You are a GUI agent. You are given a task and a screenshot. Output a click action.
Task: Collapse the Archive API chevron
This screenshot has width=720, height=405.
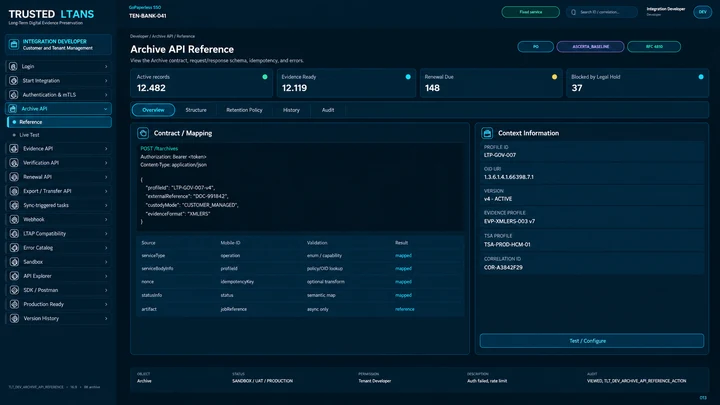(x=106, y=109)
